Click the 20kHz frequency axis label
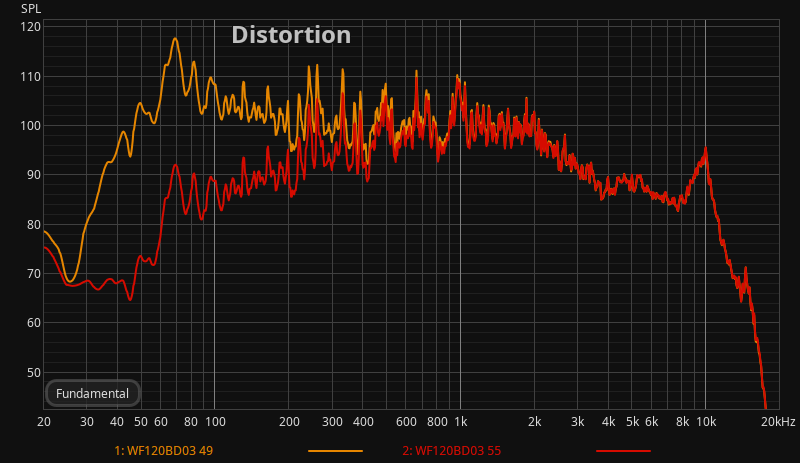The height and width of the screenshot is (463, 800). pyautogui.click(x=778, y=422)
